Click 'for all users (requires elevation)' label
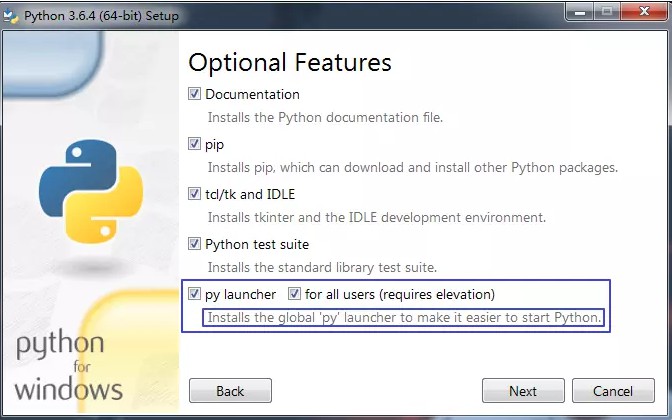Screen dimensions: 672x420 tap(400, 294)
